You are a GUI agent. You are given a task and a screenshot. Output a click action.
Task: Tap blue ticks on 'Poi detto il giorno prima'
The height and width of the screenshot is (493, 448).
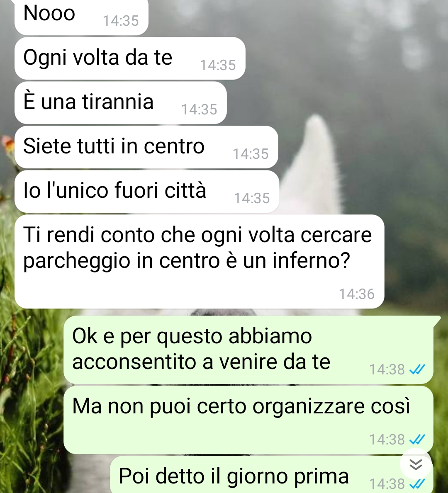coord(417,483)
